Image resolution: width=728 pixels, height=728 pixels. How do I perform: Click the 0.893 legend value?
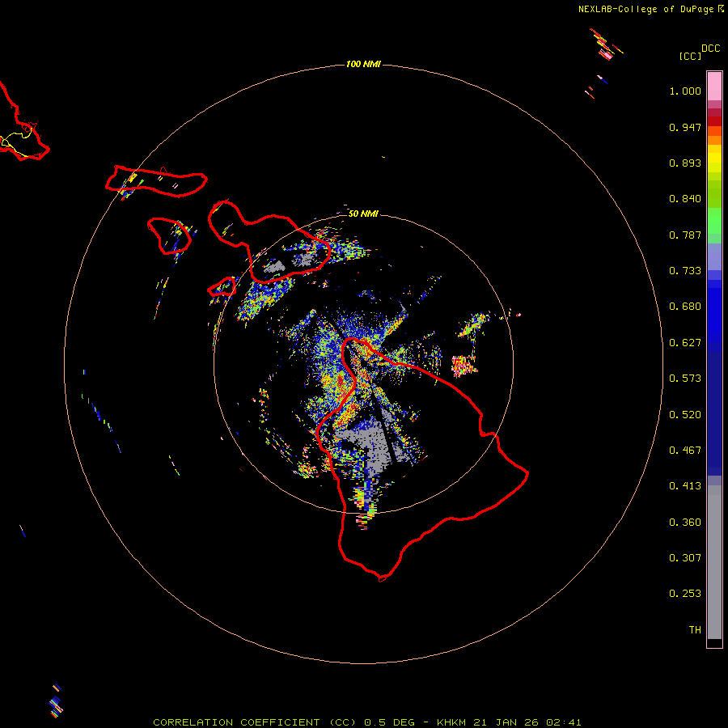click(685, 163)
